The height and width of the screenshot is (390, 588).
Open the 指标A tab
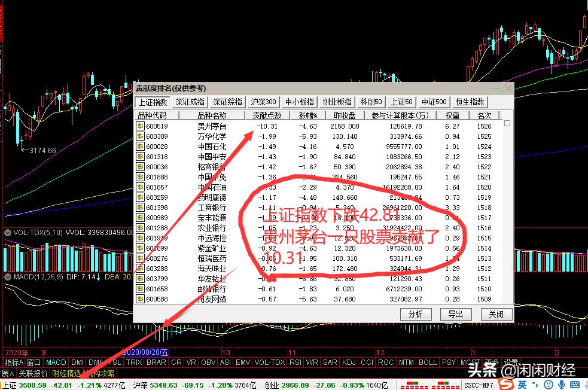point(14,362)
